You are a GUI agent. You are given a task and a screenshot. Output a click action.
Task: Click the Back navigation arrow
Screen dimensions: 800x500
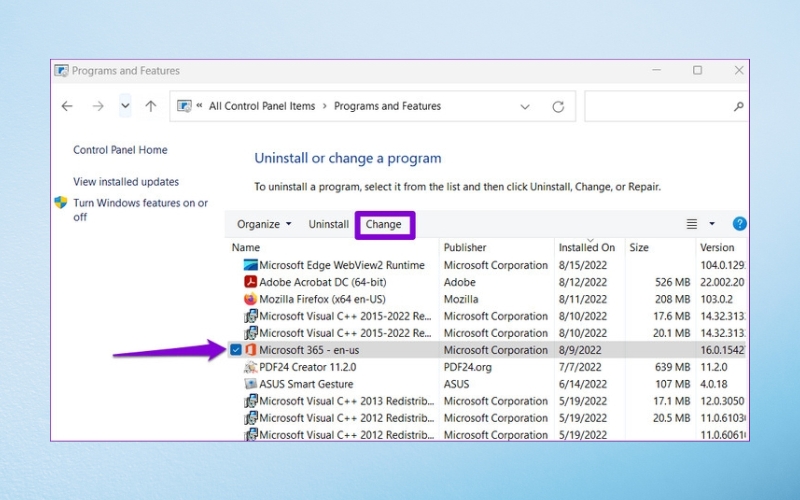pos(67,106)
